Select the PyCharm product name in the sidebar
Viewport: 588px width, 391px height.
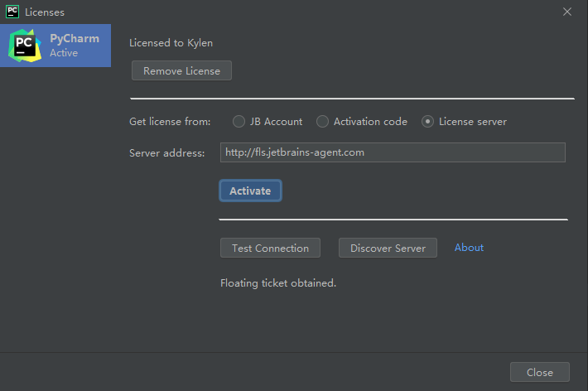74,38
